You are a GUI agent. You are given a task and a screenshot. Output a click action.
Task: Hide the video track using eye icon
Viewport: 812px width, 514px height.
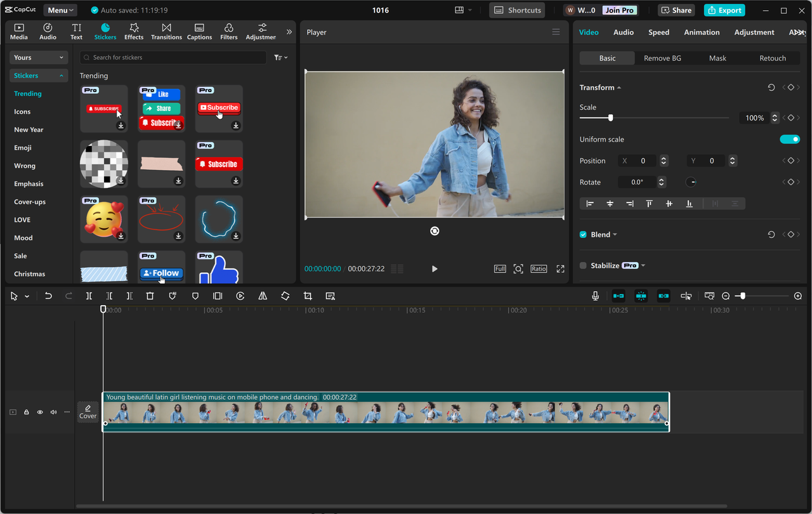pos(40,412)
